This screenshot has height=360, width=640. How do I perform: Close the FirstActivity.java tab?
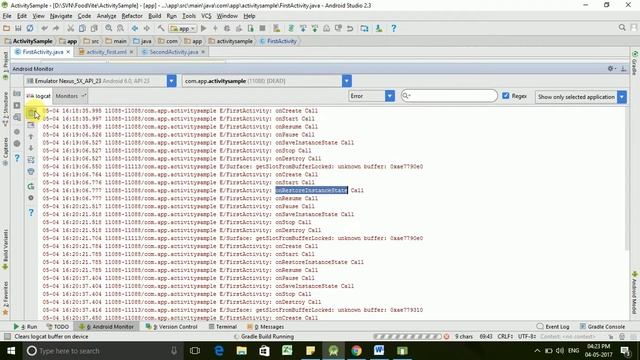[x=68, y=52]
